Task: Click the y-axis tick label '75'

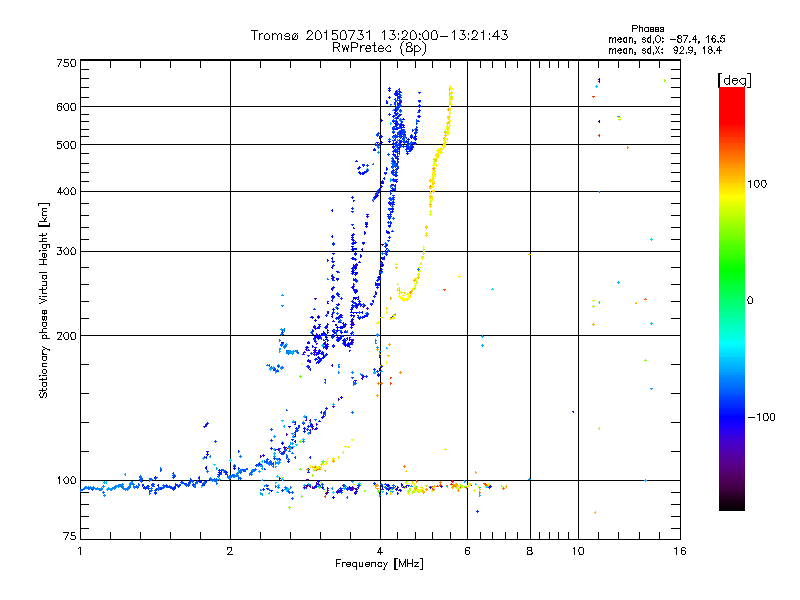Action: click(70, 536)
